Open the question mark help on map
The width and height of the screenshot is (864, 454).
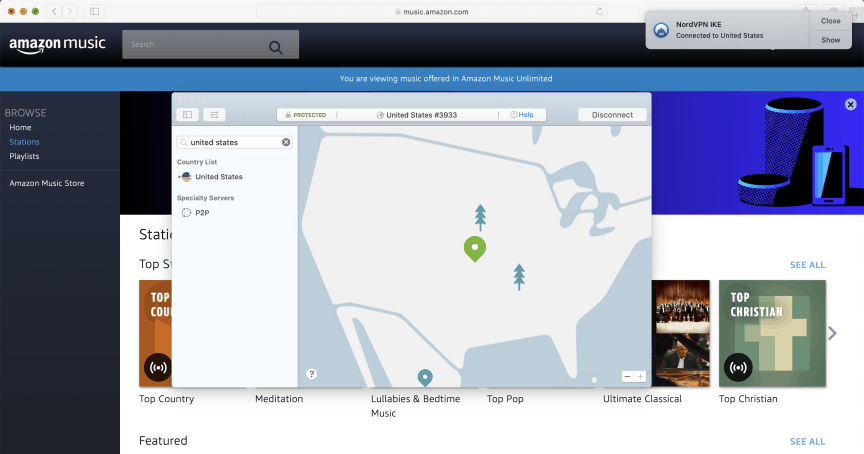[x=312, y=374]
